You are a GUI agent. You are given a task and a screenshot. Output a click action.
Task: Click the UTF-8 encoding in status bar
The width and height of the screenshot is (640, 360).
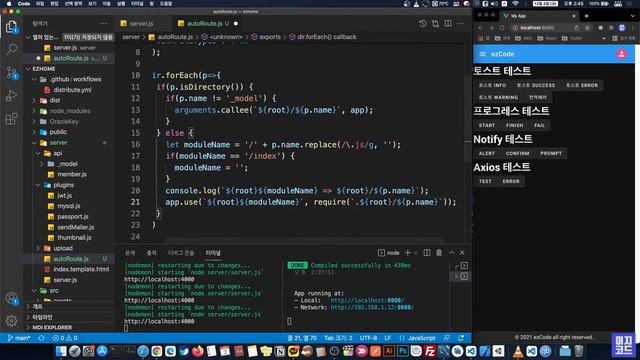coord(368,338)
